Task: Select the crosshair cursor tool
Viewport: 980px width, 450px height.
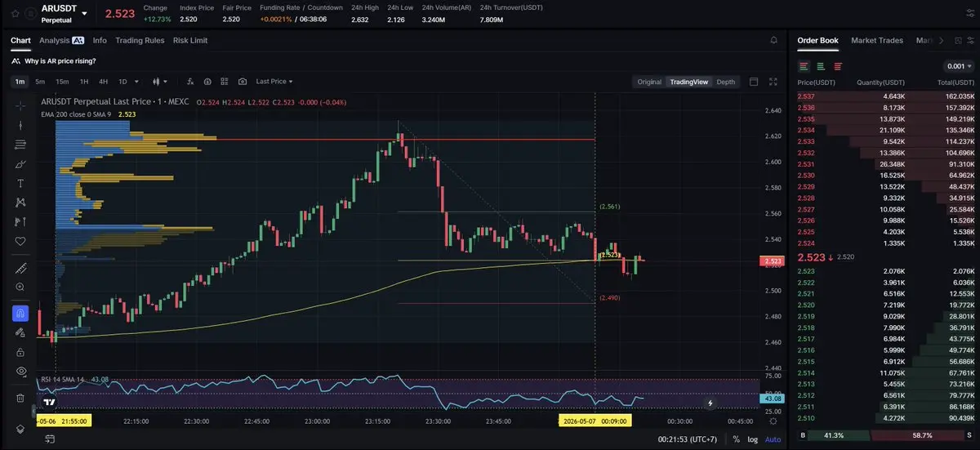Action: [20, 105]
